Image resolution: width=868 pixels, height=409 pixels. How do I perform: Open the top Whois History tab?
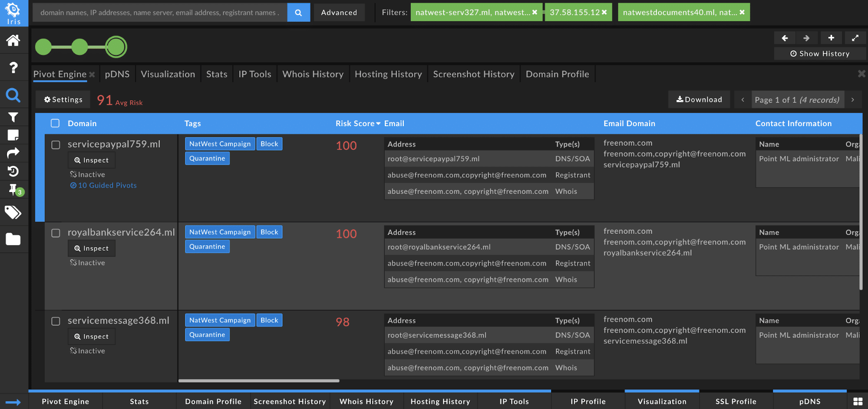313,74
